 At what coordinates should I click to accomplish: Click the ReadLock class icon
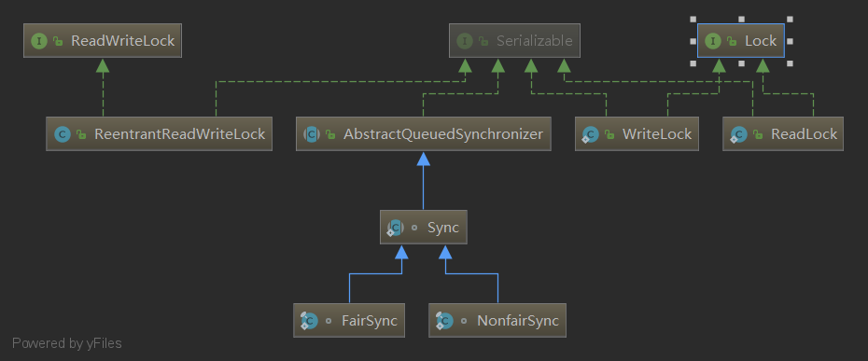738,134
